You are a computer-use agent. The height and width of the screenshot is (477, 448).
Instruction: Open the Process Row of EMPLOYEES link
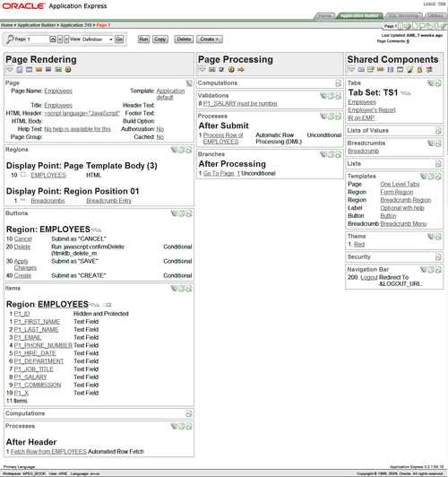(223, 138)
